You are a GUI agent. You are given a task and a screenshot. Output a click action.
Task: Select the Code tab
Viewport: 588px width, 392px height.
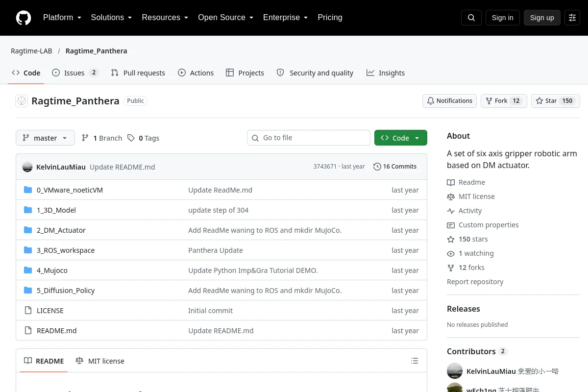26,73
